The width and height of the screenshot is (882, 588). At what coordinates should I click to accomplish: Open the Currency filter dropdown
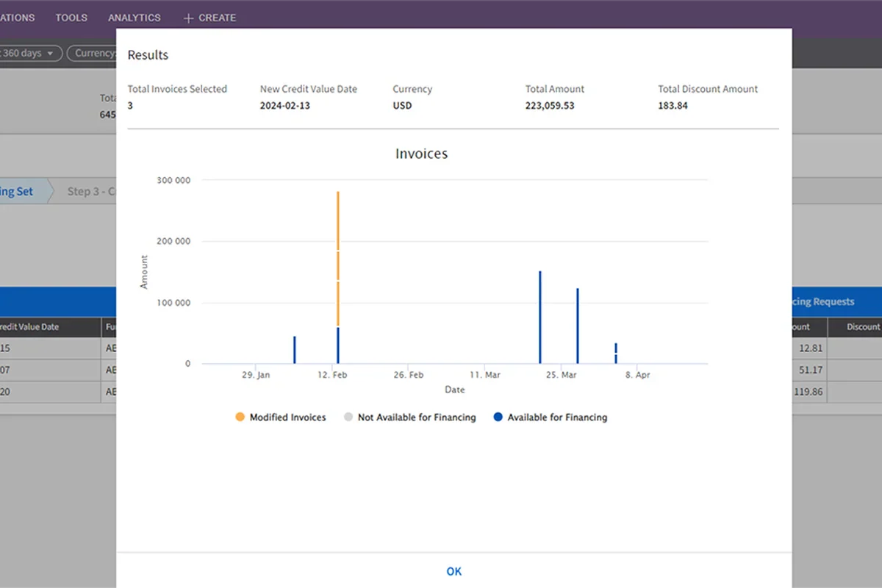point(91,53)
